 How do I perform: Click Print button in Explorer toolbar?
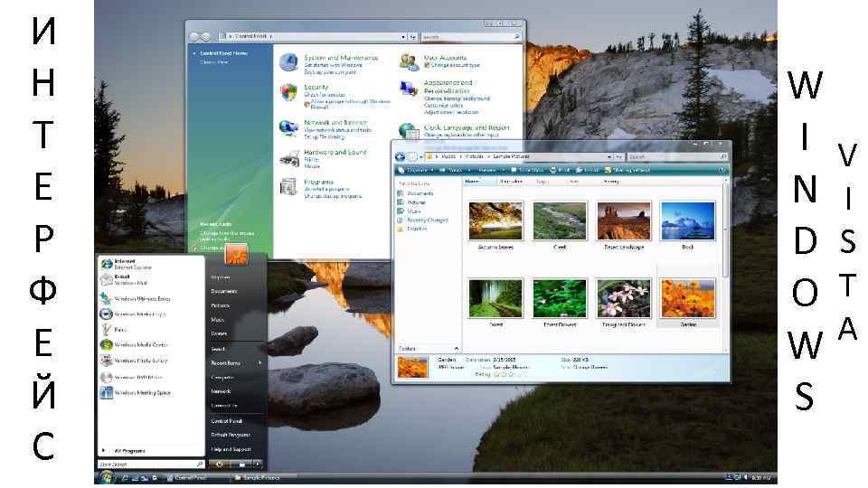[560, 170]
